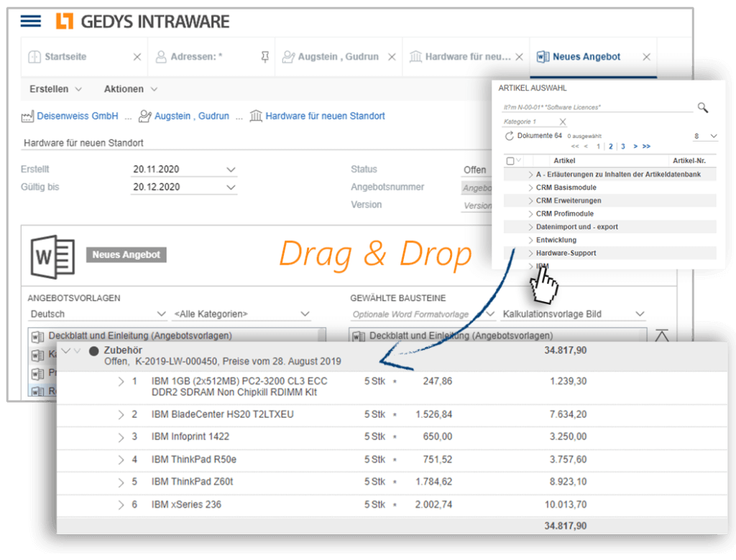
Task: Click the search magnifier in Artikel Auswahl
Action: (703, 108)
